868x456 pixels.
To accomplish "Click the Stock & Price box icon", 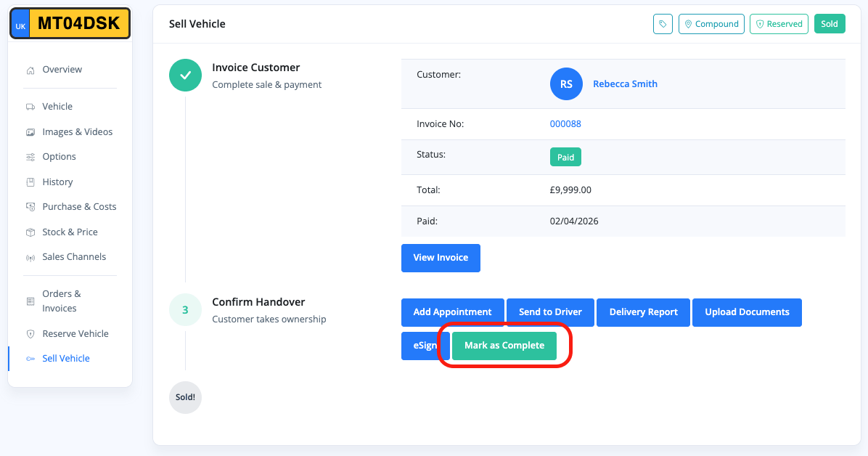I will [30, 232].
